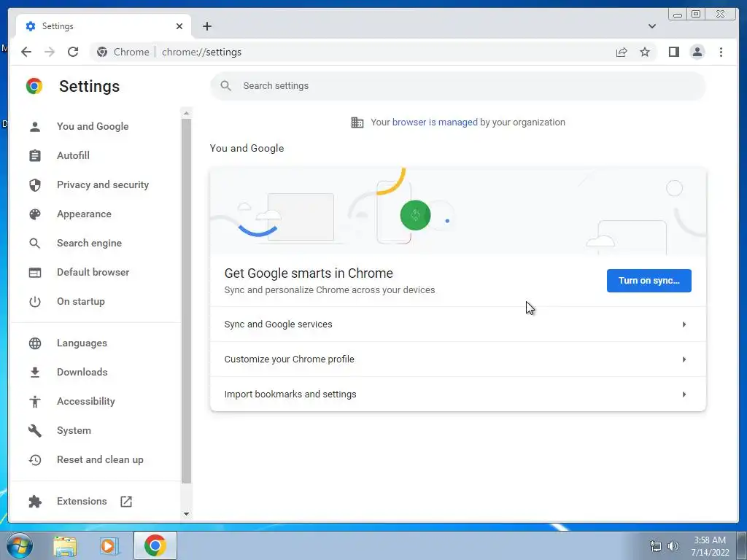The width and height of the screenshot is (747, 560).
Task: Open the tab search dropdown arrow
Action: point(651,26)
